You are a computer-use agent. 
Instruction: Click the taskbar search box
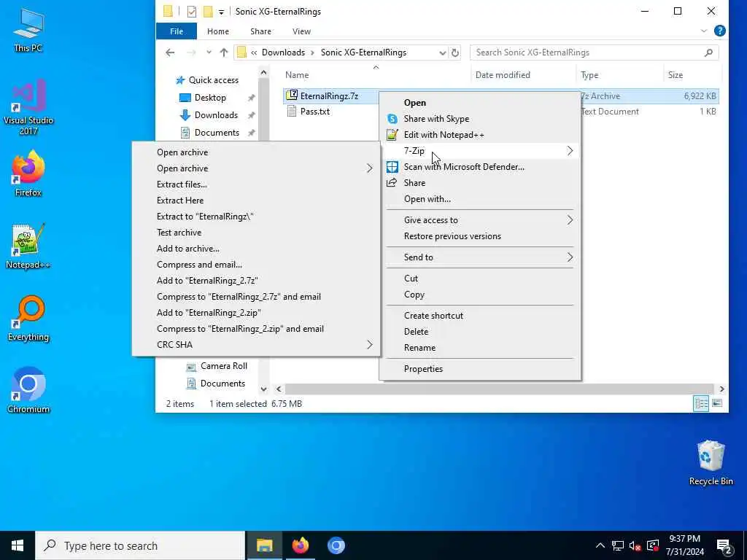tap(140, 545)
